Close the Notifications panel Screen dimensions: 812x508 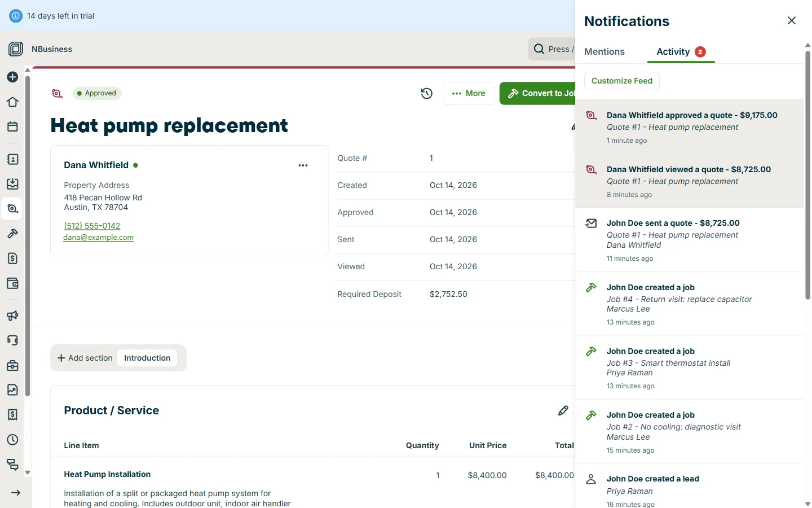[792, 21]
